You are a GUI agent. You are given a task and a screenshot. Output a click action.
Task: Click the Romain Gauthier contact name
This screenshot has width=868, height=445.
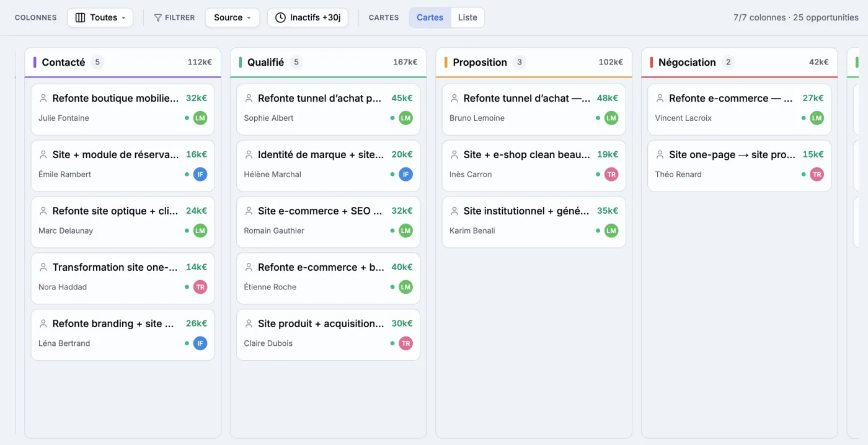[274, 231]
